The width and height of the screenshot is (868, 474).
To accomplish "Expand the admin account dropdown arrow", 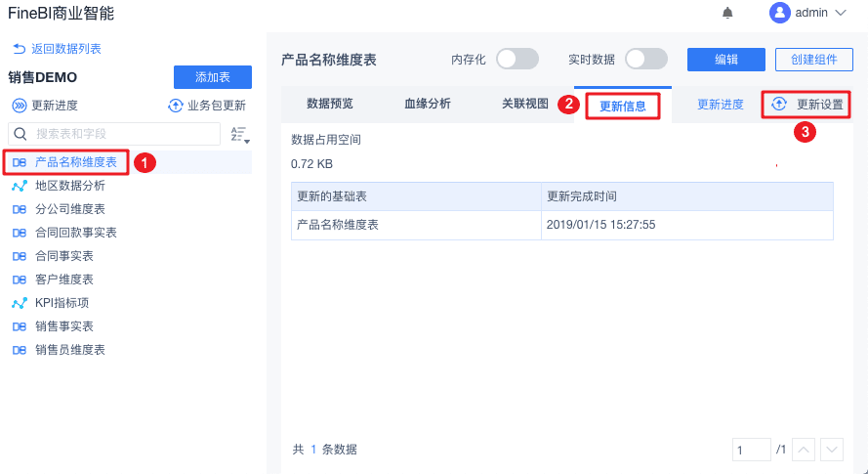I will click(841, 13).
